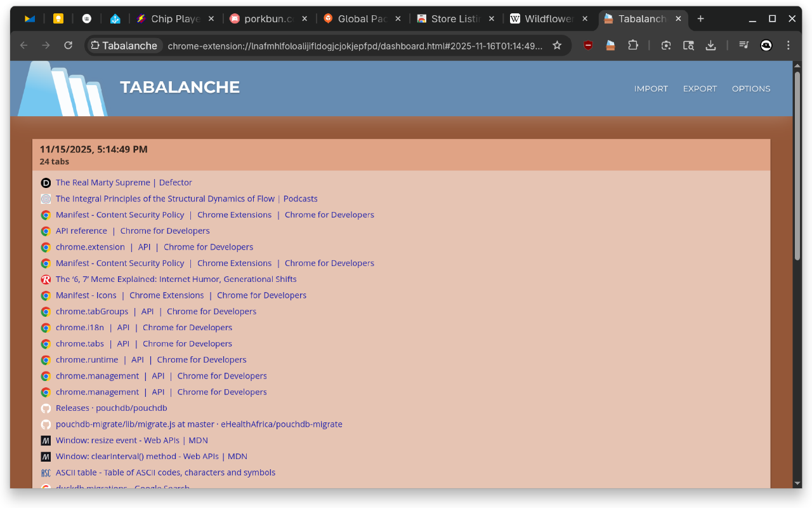This screenshot has width=812, height=508.
Task: Open the red uBlock shield extension
Action: [x=588, y=45]
